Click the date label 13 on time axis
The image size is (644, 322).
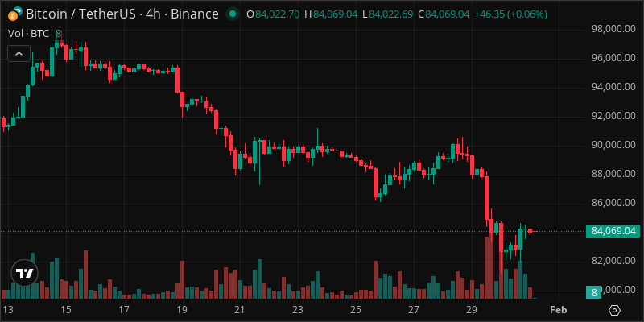coord(7,309)
